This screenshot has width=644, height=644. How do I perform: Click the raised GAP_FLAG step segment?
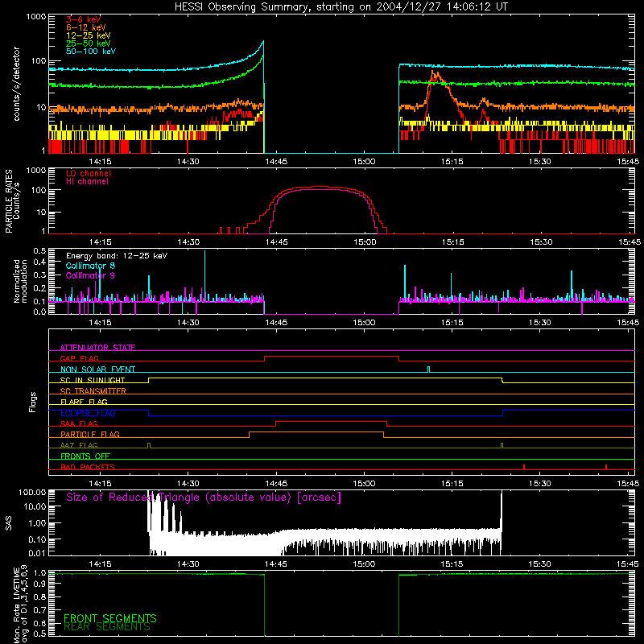pyautogui.click(x=332, y=357)
